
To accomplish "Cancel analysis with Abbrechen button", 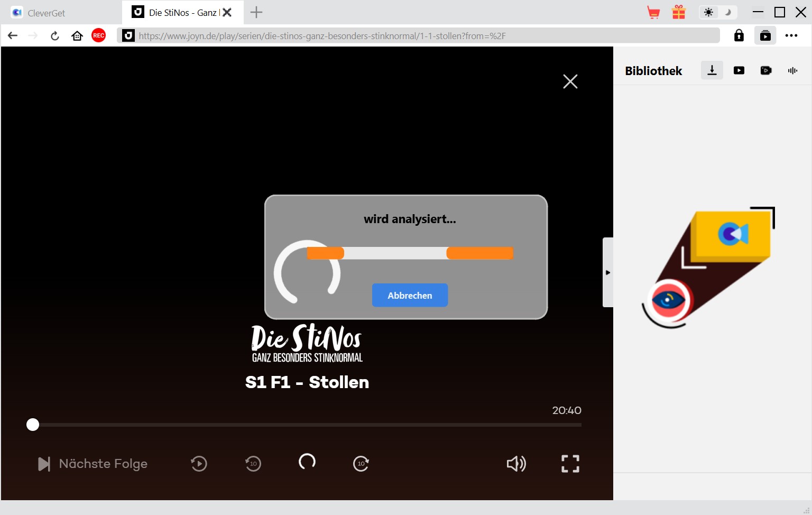I will [410, 295].
